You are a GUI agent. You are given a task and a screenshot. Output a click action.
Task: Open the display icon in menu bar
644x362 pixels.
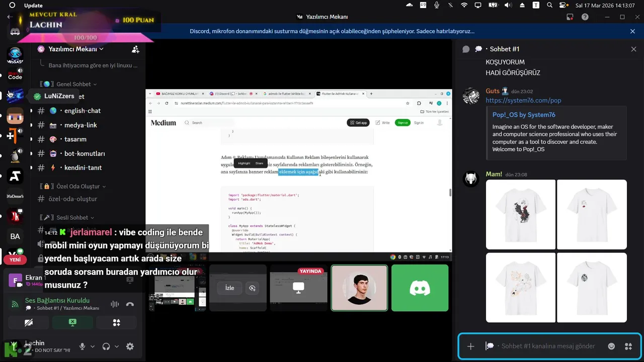478,5
